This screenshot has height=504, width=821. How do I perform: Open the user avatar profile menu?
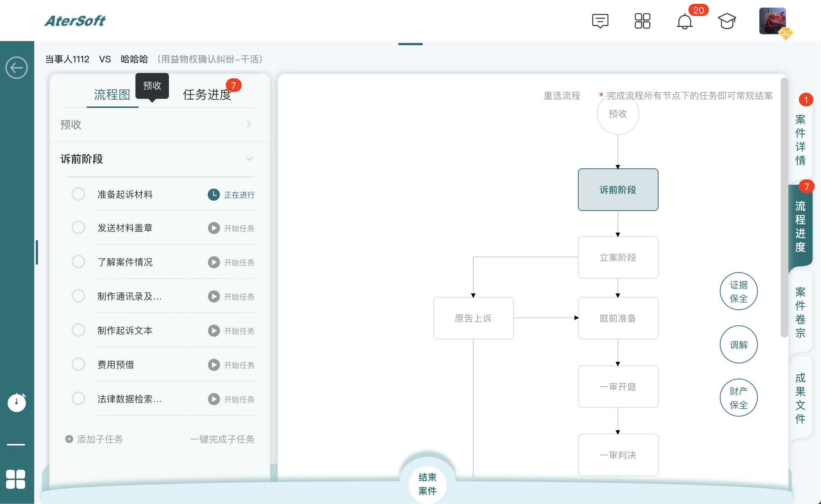(x=771, y=21)
